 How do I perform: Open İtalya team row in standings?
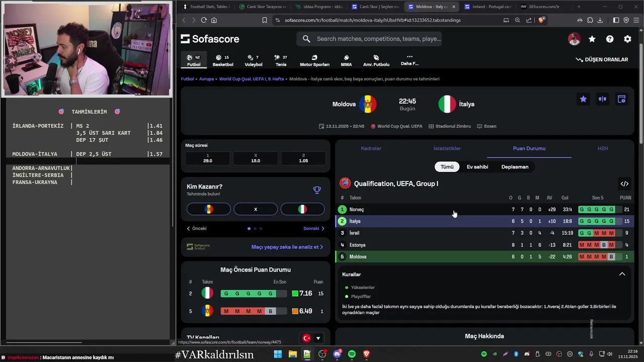click(x=485, y=221)
